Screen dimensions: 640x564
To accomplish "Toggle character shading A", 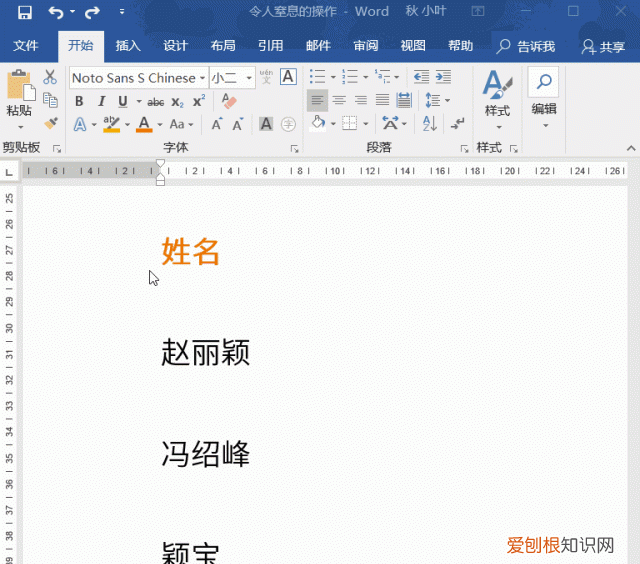I will pyautogui.click(x=266, y=124).
